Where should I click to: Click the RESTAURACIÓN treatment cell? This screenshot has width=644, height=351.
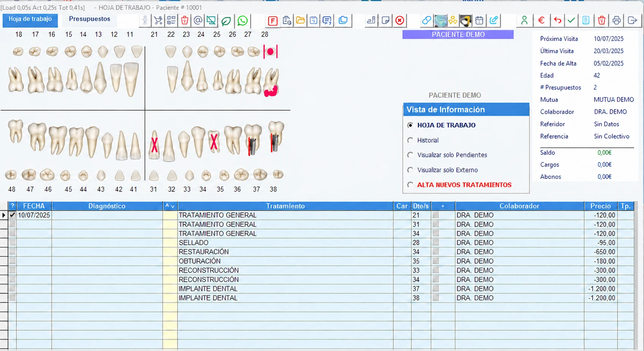click(x=285, y=252)
